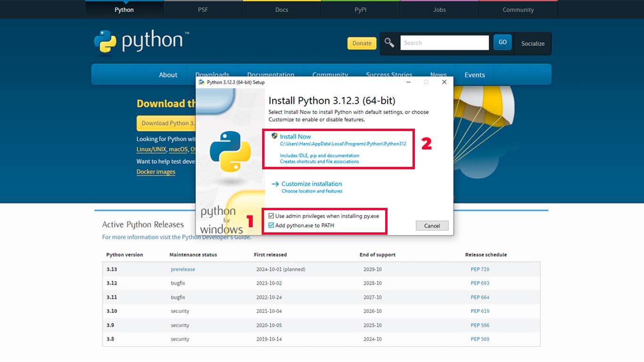The image size is (644, 362).
Task: Toggle Use admin privileges when installing py.exe
Action: (271, 216)
